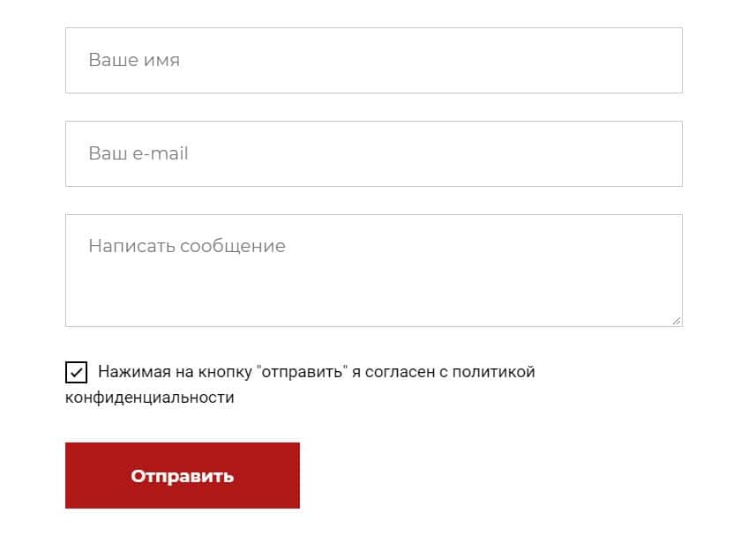Click the "Ваше имя" placeholder text

click(x=134, y=61)
